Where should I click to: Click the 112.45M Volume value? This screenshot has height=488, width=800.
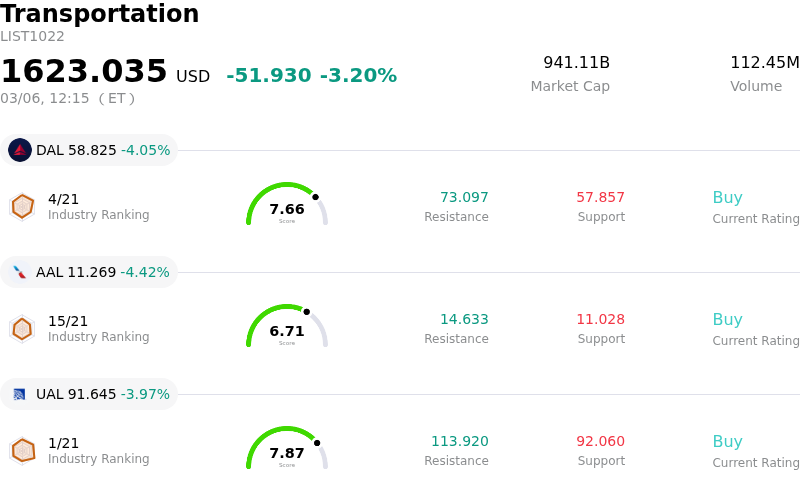tap(764, 63)
